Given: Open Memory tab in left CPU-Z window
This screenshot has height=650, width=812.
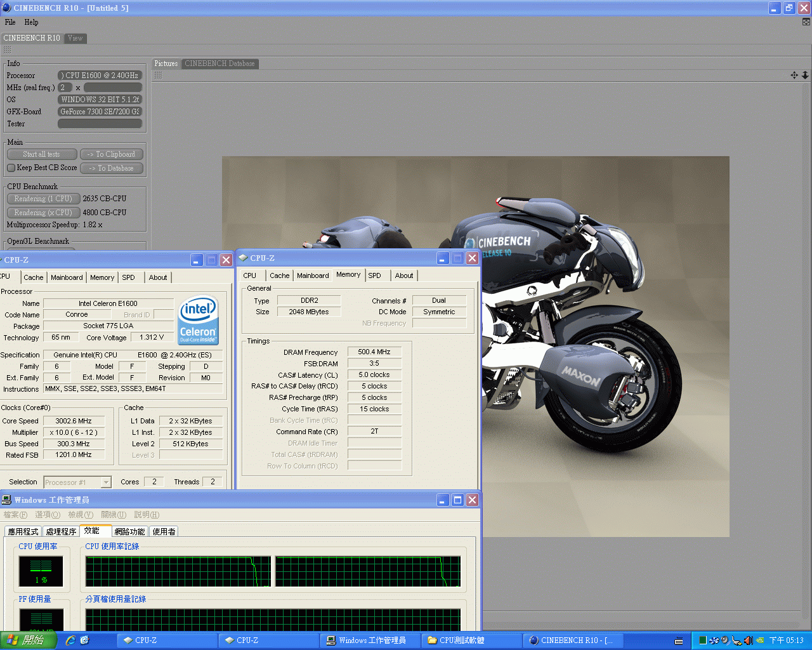Looking at the screenshot, I should (x=102, y=277).
